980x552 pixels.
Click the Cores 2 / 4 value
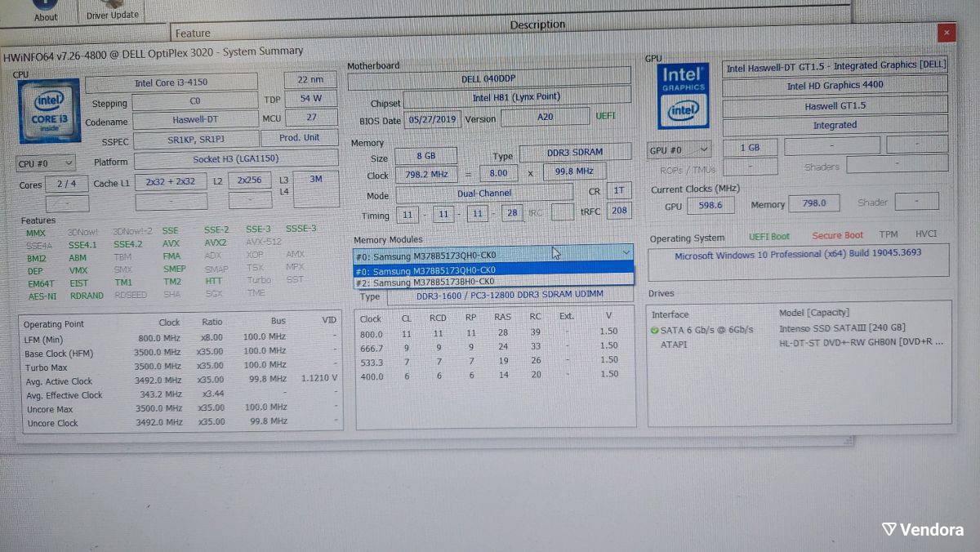click(67, 184)
